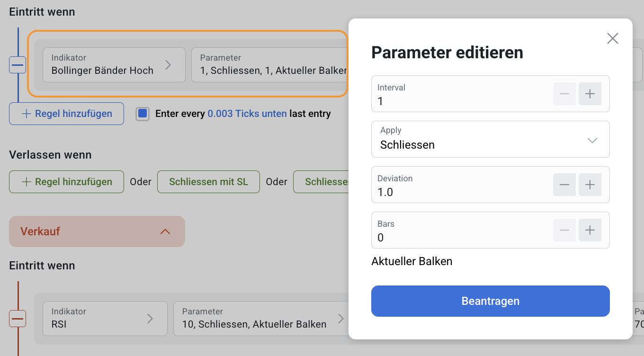Open the RSI indicator selector

[x=105, y=319]
